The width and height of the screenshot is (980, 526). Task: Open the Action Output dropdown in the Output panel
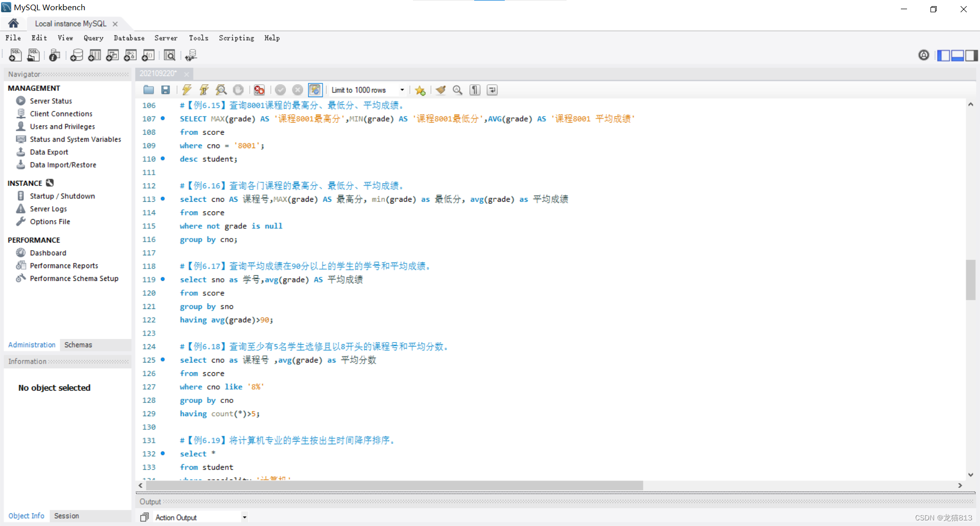click(244, 517)
